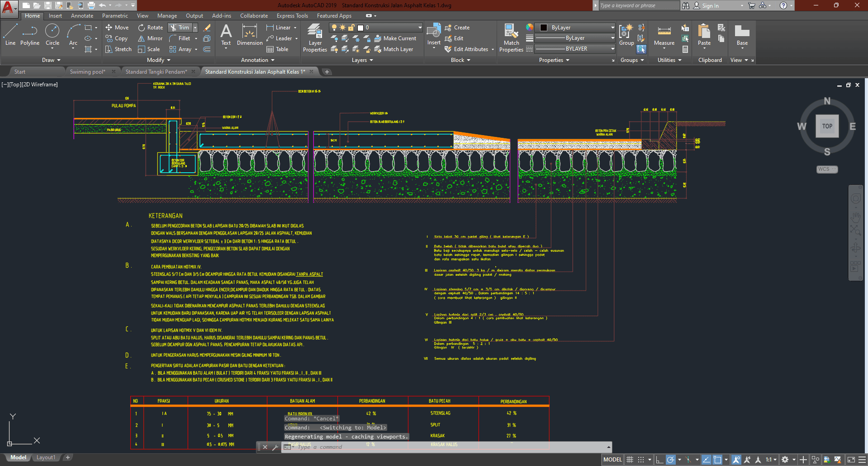Viewport: 868px width, 466px height.
Task: Switch to the Swiming pool drawing tab
Action: [x=87, y=72]
